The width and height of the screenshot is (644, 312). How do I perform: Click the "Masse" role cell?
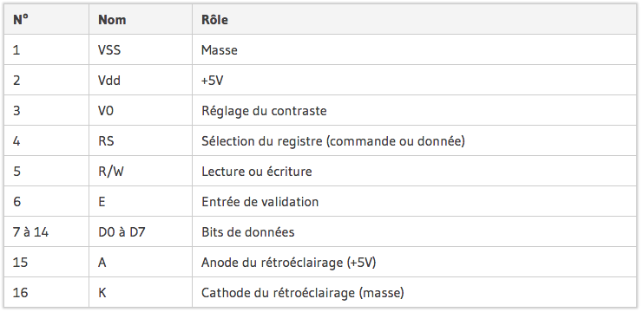tap(414, 49)
